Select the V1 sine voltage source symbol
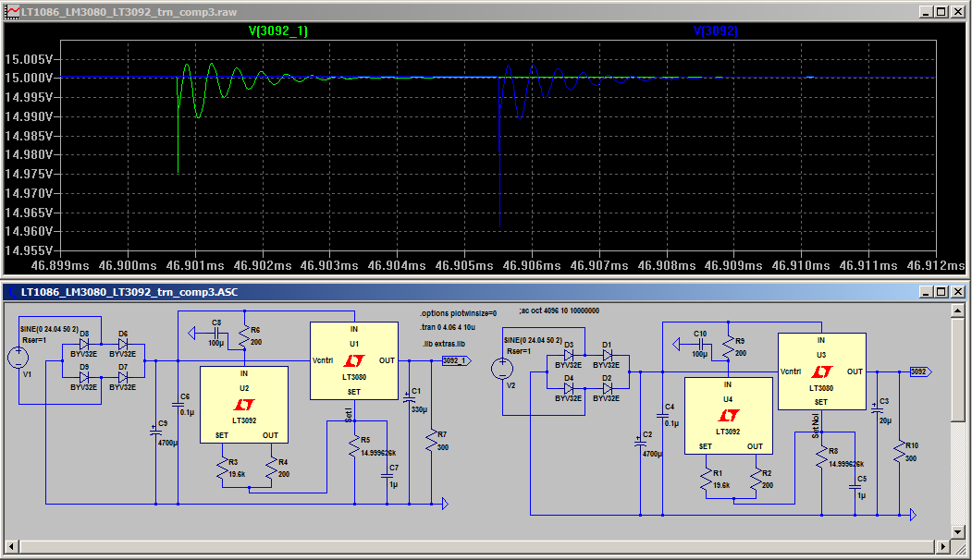Viewport: 972px width, 560px height. pos(18,358)
